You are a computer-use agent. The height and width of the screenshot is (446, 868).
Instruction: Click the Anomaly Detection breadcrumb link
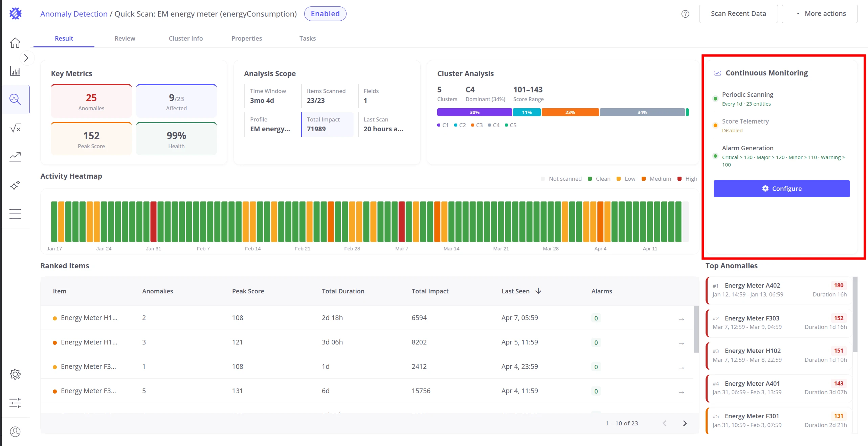pyautogui.click(x=74, y=14)
